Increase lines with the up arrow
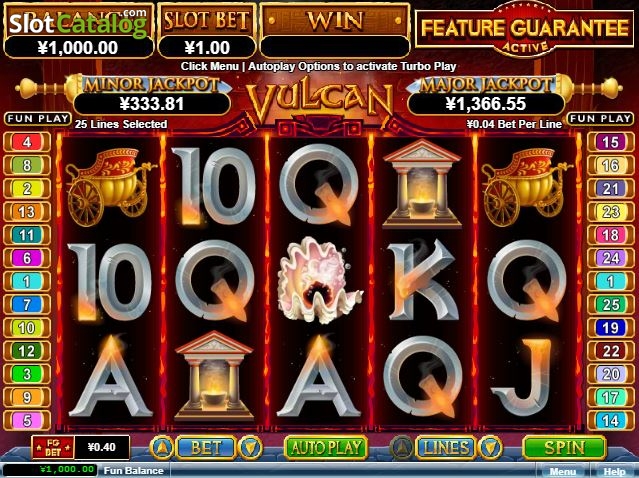The image size is (639, 478). click(402, 448)
